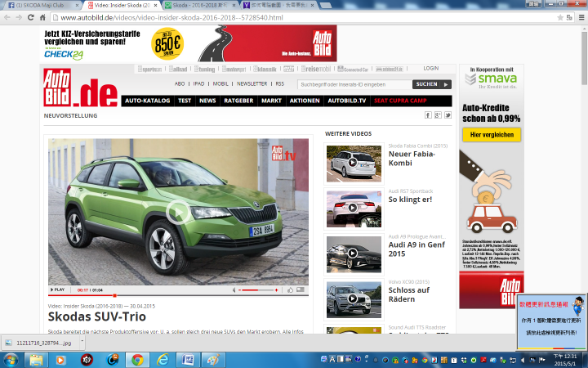Viewport: 588px width, 368px height.
Task: Click the SUCHEN search button
Action: pos(432,84)
